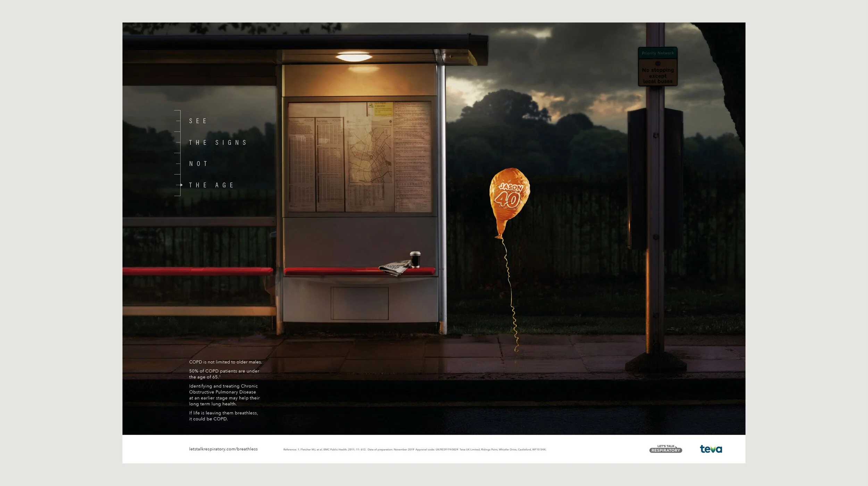The width and height of the screenshot is (868, 486).
Task: Click the teva logo
Action: coord(710,449)
